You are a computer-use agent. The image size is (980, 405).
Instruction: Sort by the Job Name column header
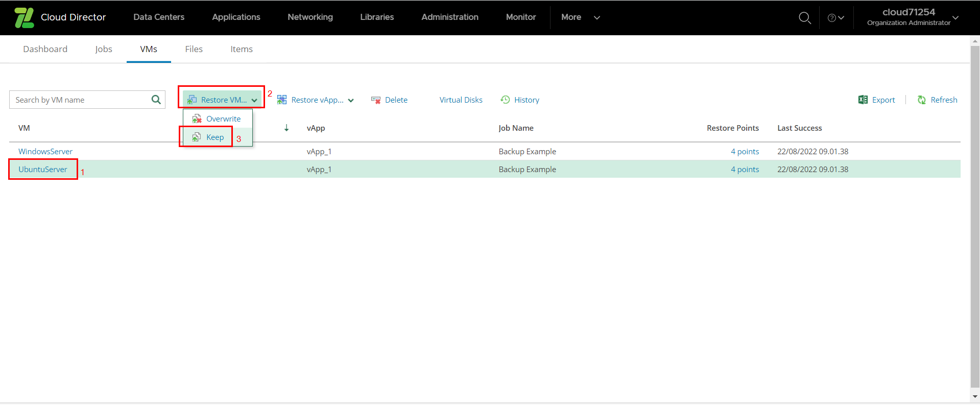(516, 128)
